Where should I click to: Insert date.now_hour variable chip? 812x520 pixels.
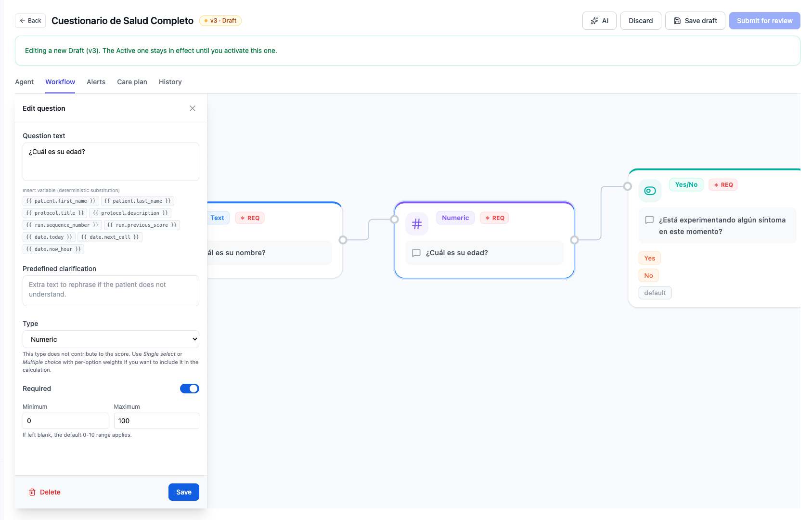coord(53,249)
